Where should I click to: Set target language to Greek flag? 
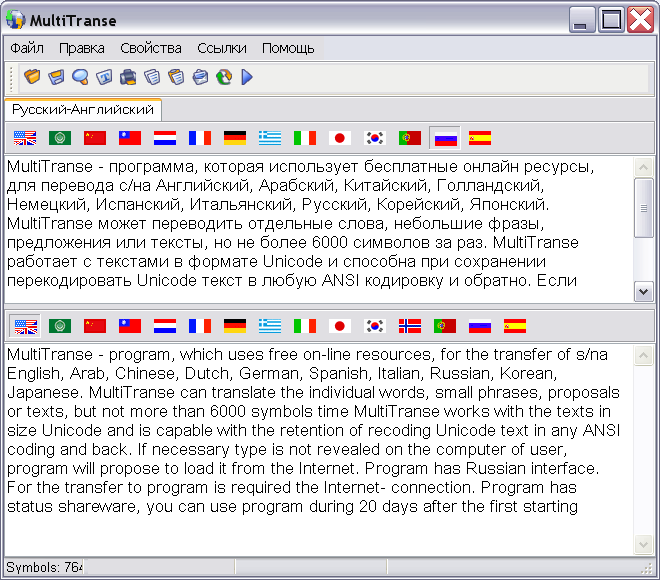point(270,326)
